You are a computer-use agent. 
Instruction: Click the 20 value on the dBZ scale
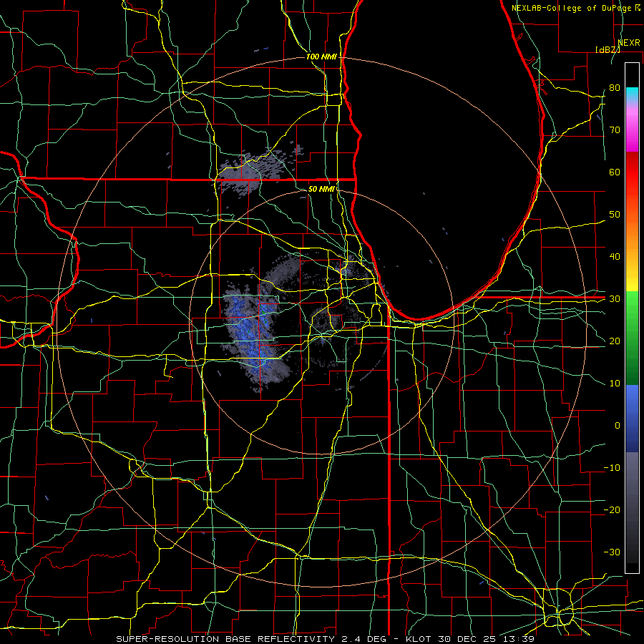pyautogui.click(x=615, y=341)
